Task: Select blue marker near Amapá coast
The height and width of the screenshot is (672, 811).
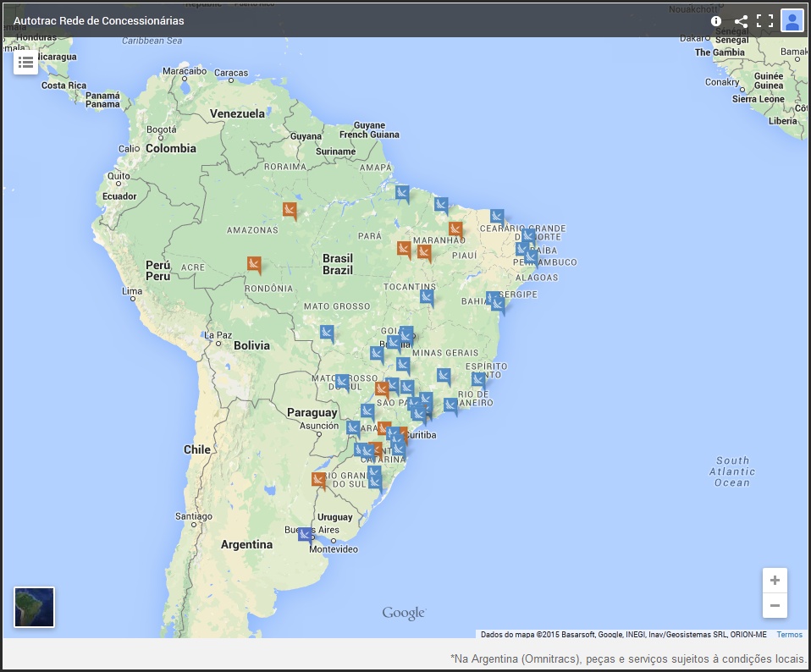Action: (x=402, y=193)
